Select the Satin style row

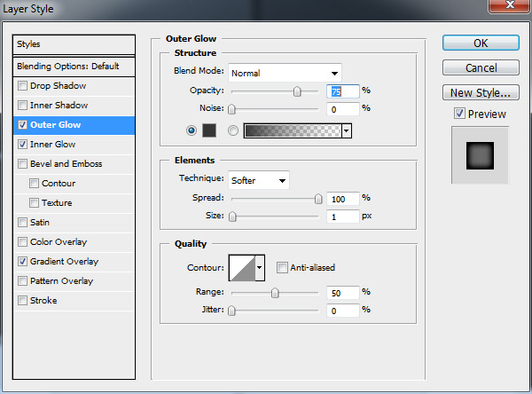pyautogui.click(x=74, y=223)
